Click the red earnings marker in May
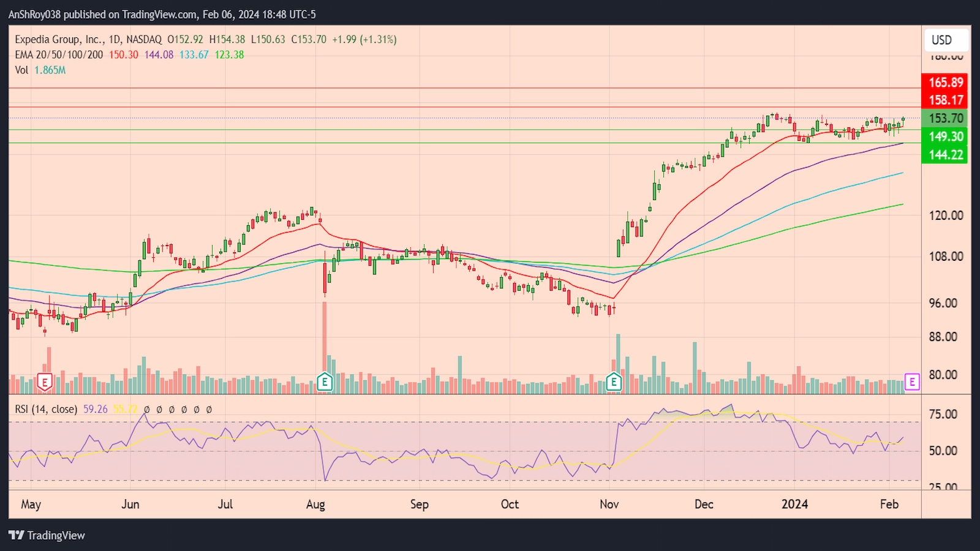Screen dimensions: 980x551 (44, 383)
